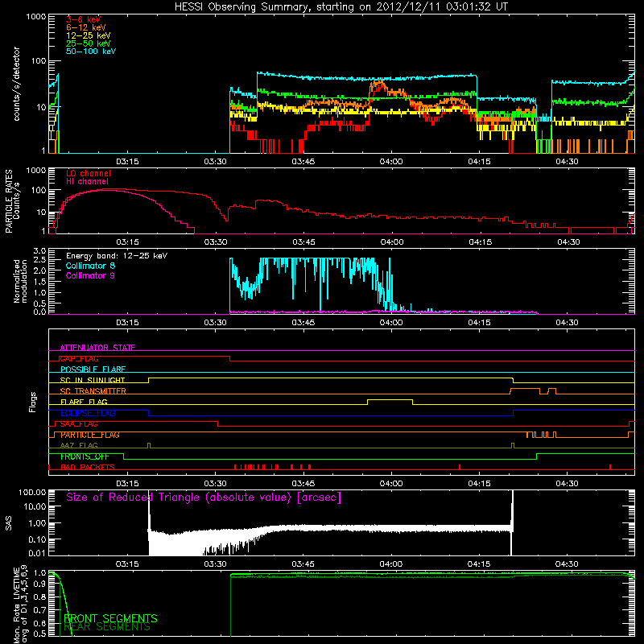Click the 04:00 tick under the counts plot
The height and width of the screenshot is (644, 644).
(x=391, y=162)
